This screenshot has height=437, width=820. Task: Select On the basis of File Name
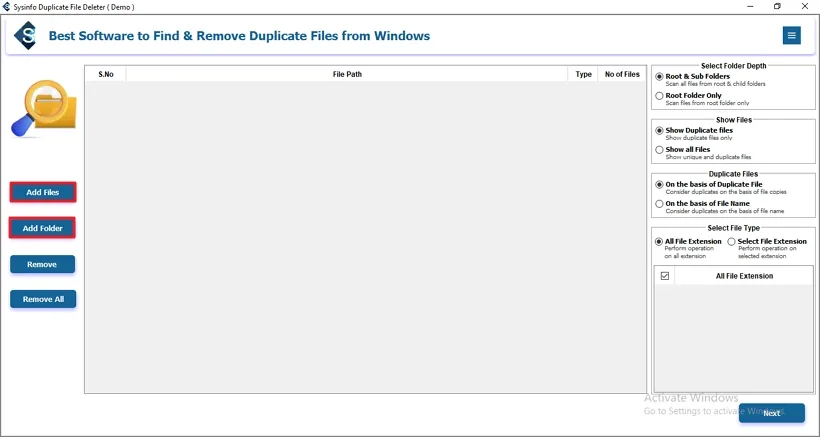[x=659, y=204]
